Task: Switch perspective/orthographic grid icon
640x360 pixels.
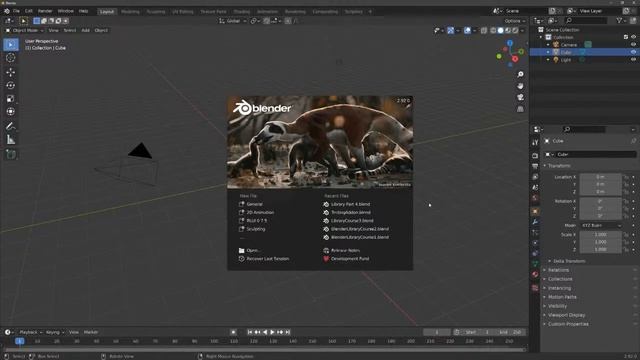Action: (x=520, y=109)
